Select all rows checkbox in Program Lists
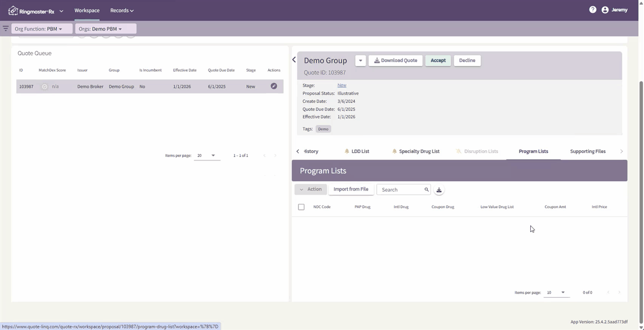Viewport: 644px width, 330px height. (301, 207)
